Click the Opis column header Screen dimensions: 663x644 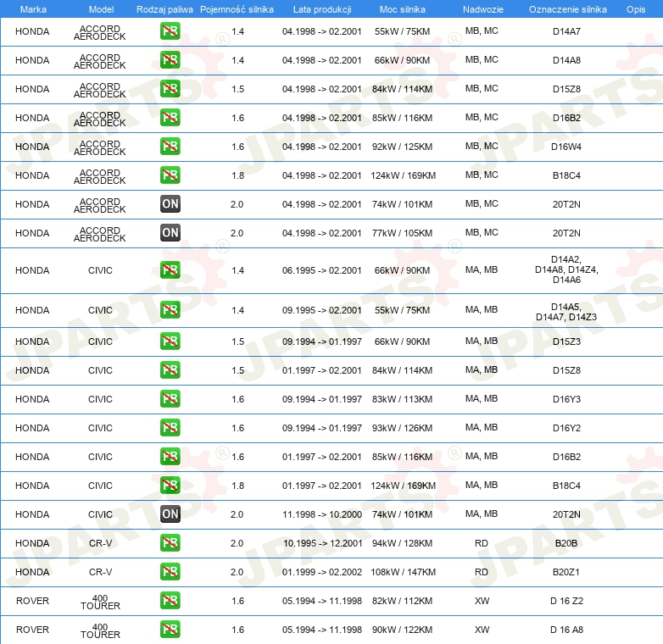click(636, 9)
